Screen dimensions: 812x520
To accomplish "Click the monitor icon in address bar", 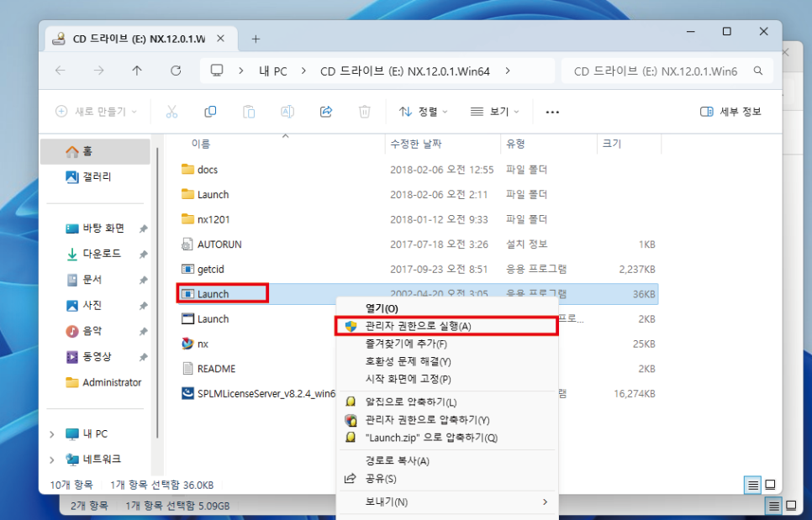I will click(x=217, y=71).
